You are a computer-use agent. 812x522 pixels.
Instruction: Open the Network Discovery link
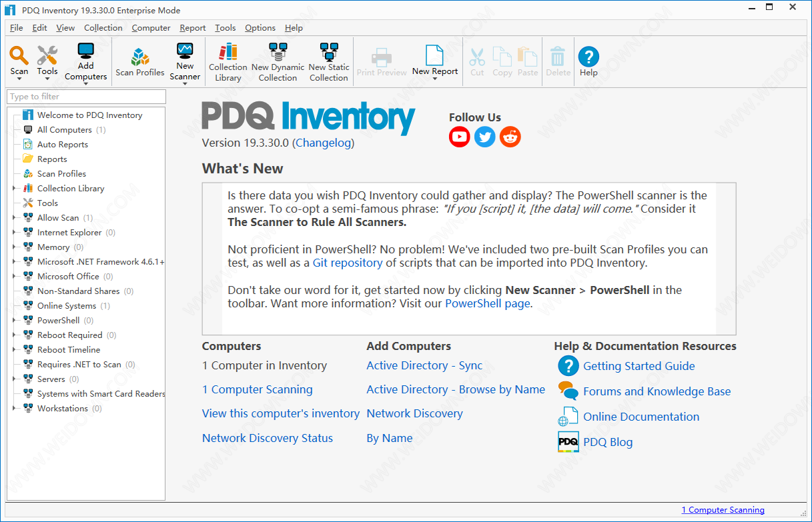tap(414, 413)
